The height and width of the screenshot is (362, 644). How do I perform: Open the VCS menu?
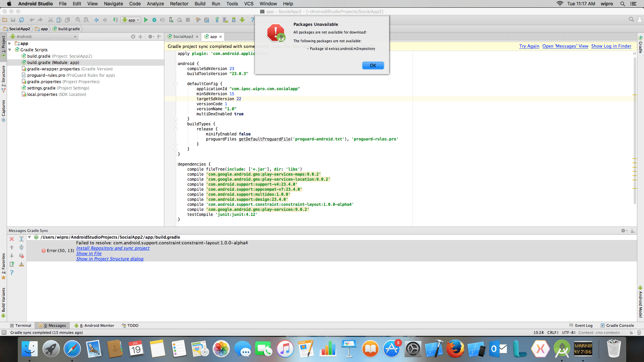click(249, 4)
